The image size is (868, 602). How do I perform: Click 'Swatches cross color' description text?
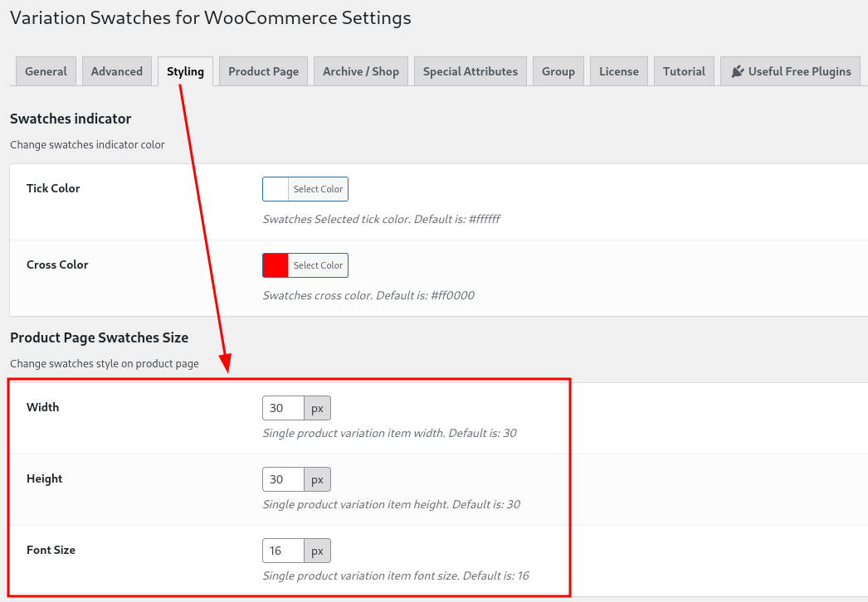368,295
